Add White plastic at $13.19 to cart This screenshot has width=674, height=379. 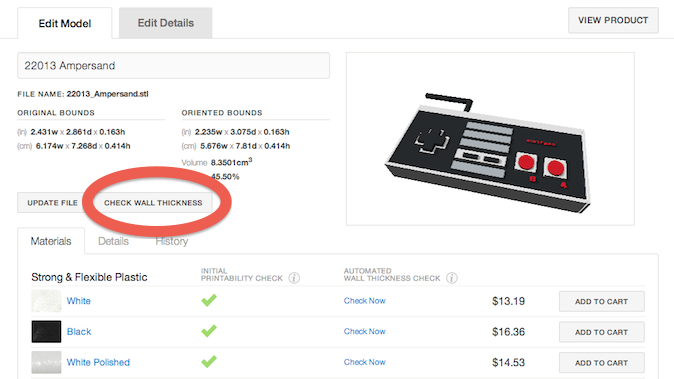tap(601, 301)
